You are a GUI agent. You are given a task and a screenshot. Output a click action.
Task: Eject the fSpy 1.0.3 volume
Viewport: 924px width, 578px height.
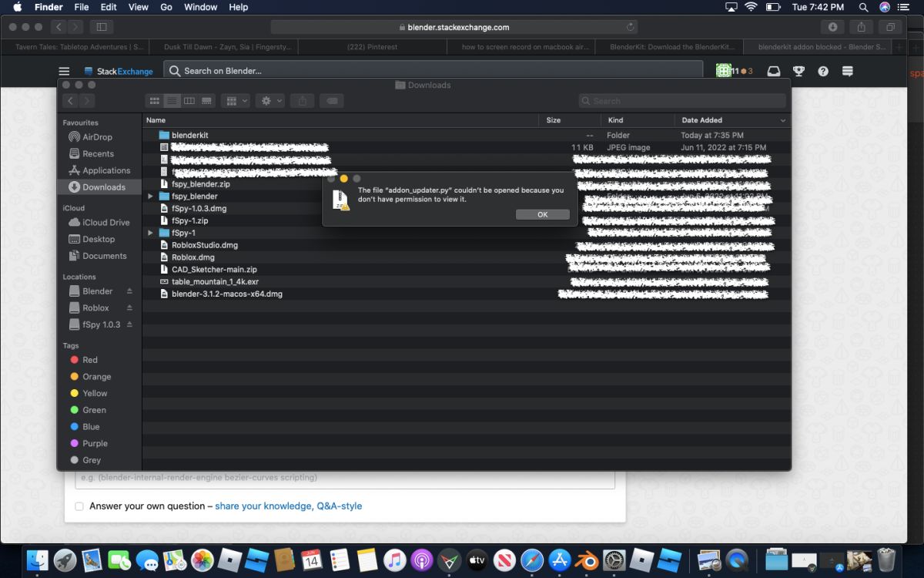pos(129,325)
